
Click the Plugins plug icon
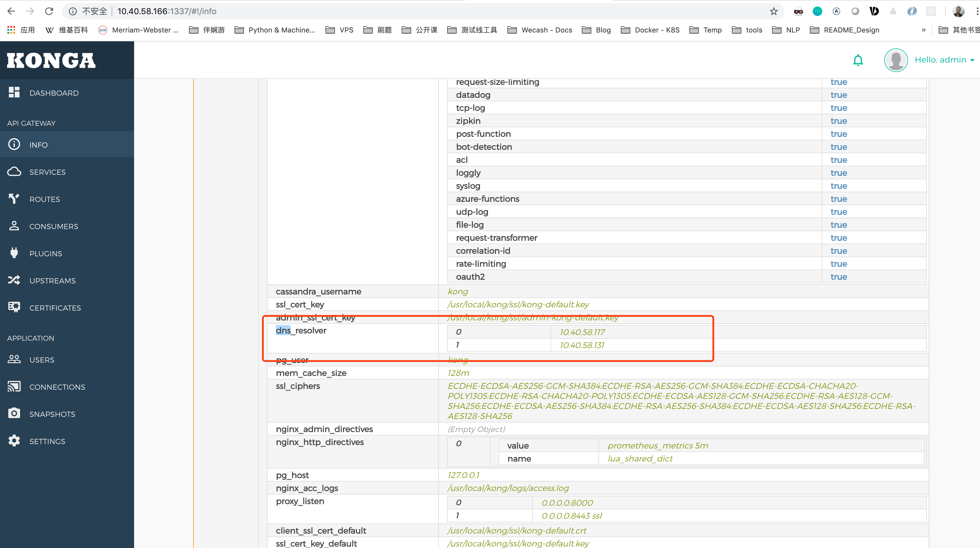pos(14,253)
